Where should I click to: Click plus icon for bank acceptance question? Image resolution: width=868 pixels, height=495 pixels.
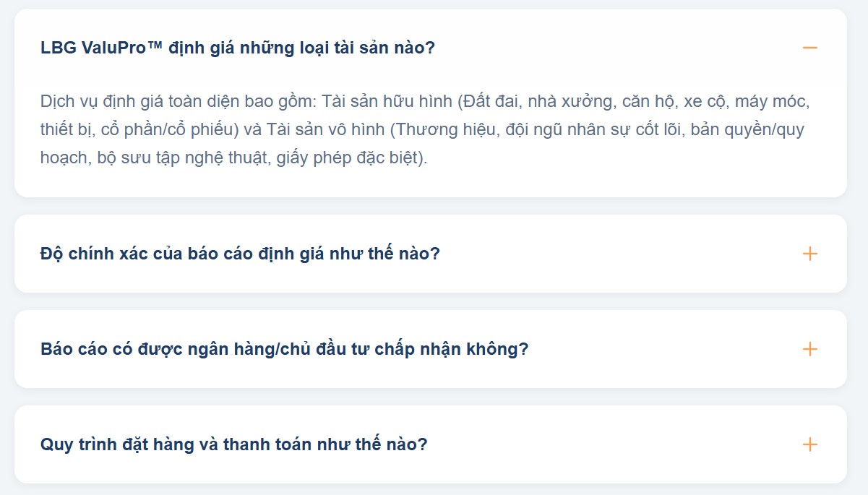click(x=809, y=349)
